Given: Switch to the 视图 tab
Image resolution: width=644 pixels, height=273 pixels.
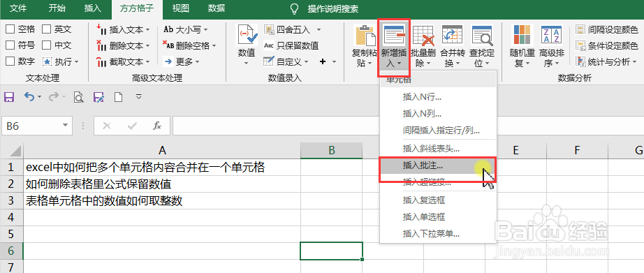Looking at the screenshot, I should pyautogui.click(x=181, y=8).
